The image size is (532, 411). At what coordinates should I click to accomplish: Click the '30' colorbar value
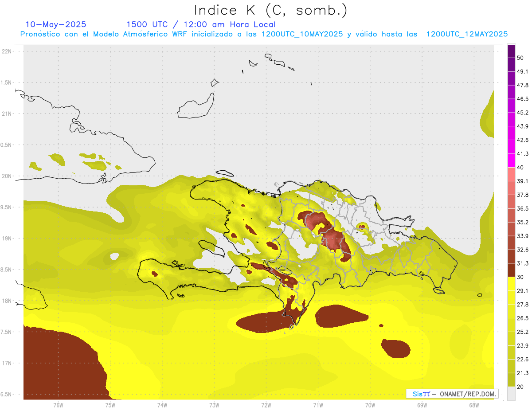520,277
